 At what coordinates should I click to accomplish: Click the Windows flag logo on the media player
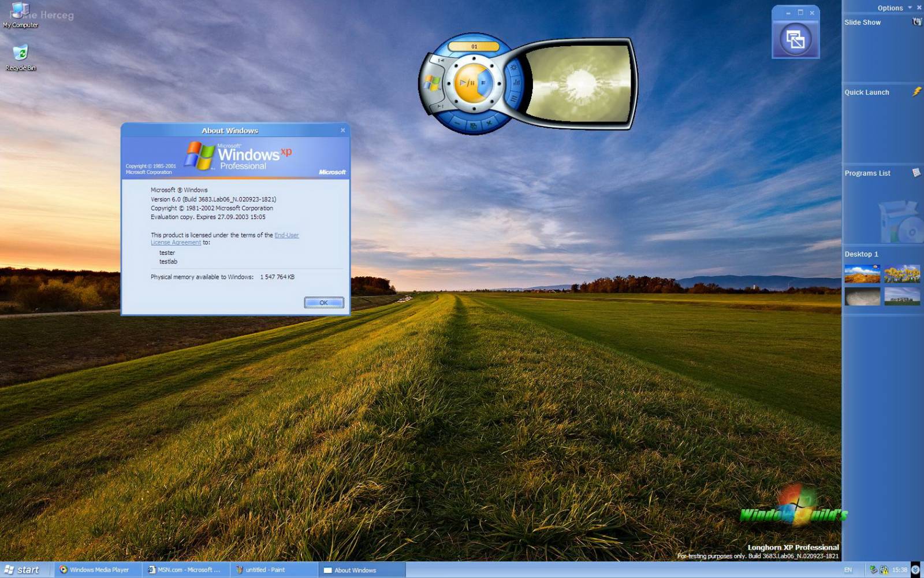(432, 83)
